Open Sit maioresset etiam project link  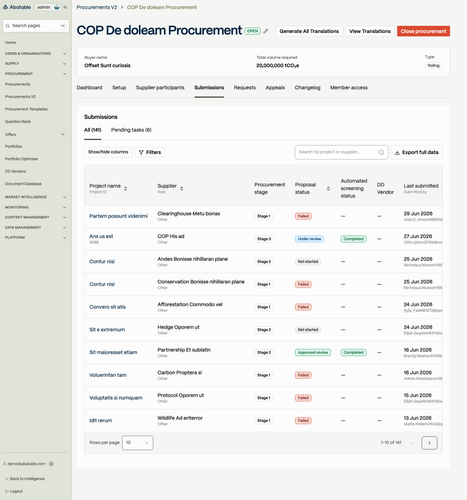(113, 352)
